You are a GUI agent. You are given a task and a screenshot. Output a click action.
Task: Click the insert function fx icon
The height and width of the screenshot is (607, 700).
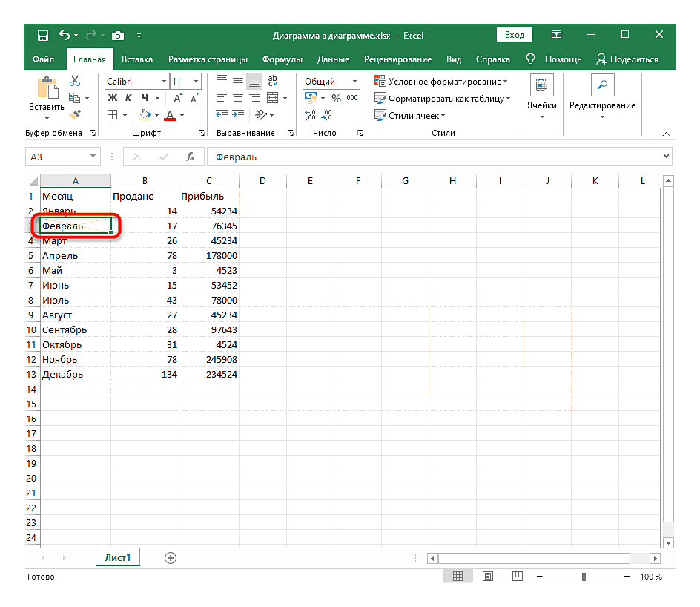click(191, 157)
